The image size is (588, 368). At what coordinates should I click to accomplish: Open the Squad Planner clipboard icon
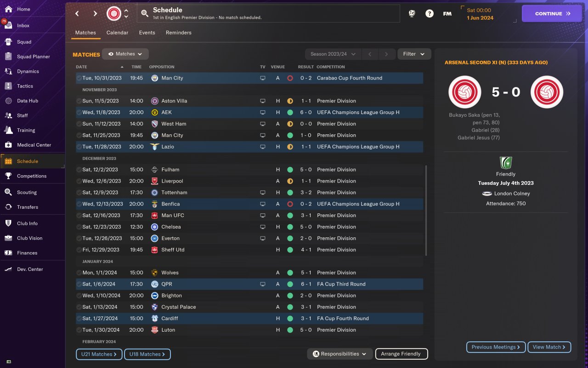coord(8,57)
